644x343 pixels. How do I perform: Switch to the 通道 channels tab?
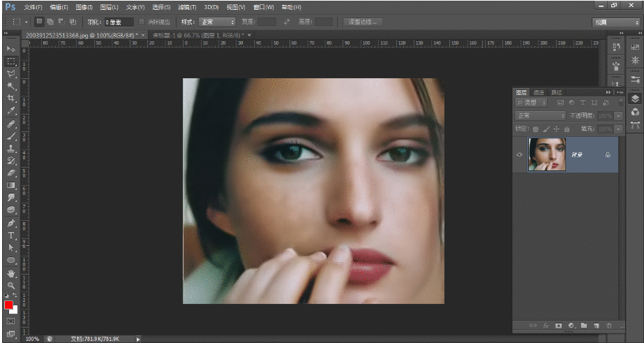[538, 92]
